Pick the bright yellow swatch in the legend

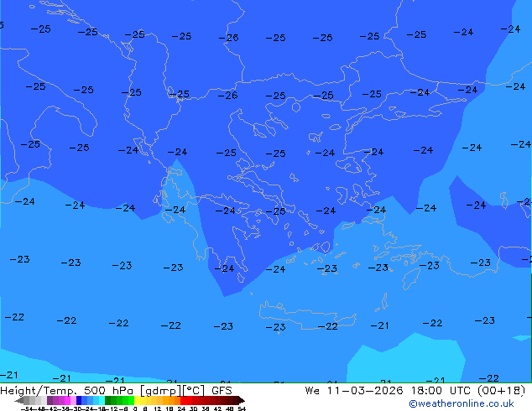(x=137, y=400)
